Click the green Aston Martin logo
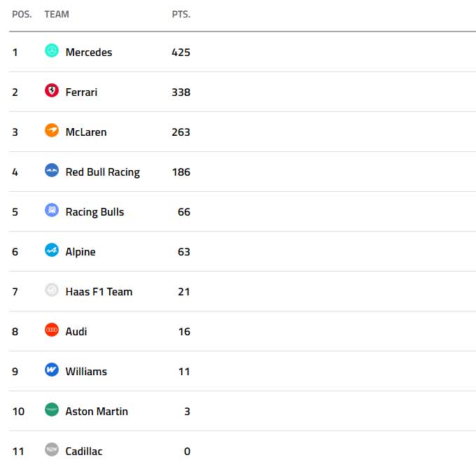Screen dimensions: 476x476 (52, 409)
